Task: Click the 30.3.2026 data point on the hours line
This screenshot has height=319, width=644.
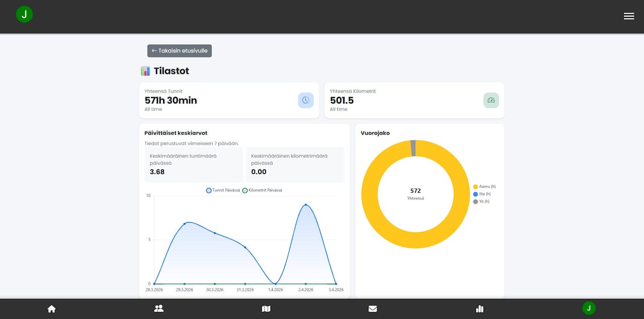Action: [215, 233]
